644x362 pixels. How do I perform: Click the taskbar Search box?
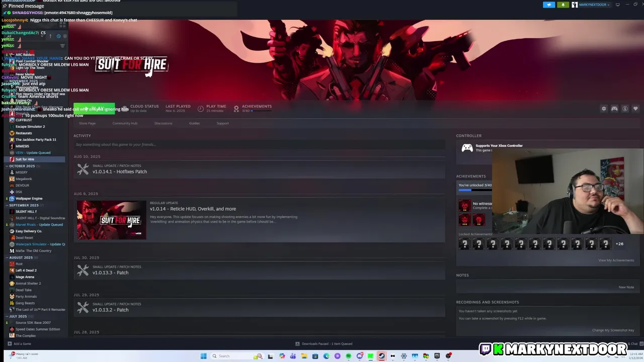point(237,356)
